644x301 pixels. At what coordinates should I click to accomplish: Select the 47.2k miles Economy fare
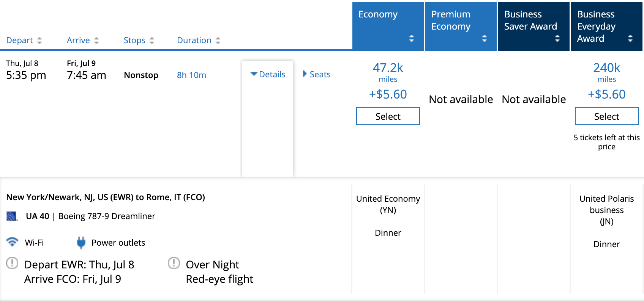[388, 116]
